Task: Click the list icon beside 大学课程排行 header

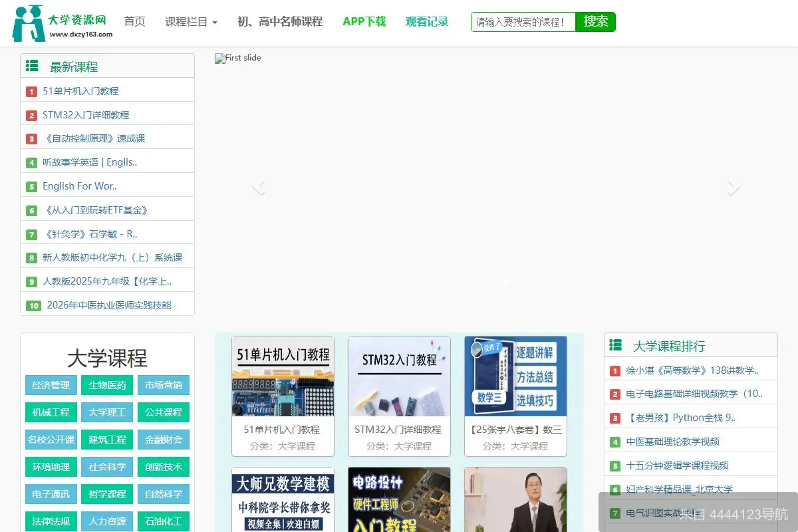Action: [x=614, y=344]
